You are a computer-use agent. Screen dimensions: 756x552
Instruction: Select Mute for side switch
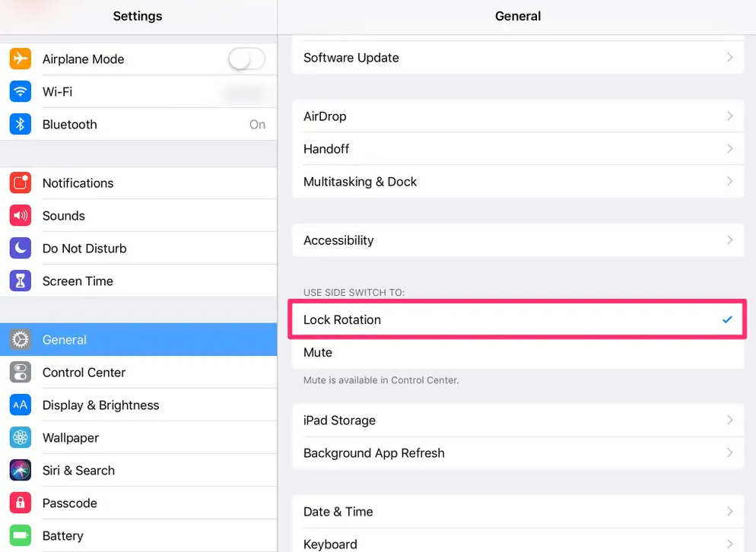(x=517, y=353)
